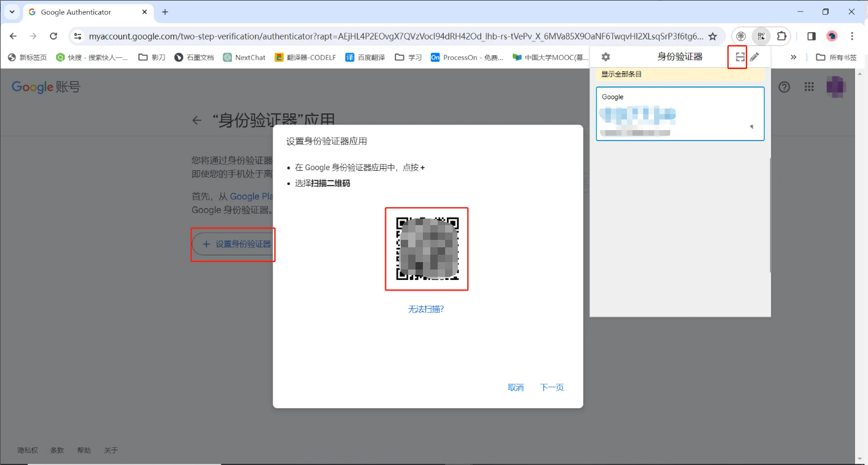The image size is (868, 465).
Task: Open Authenticator extension settings gear
Action: [x=605, y=57]
